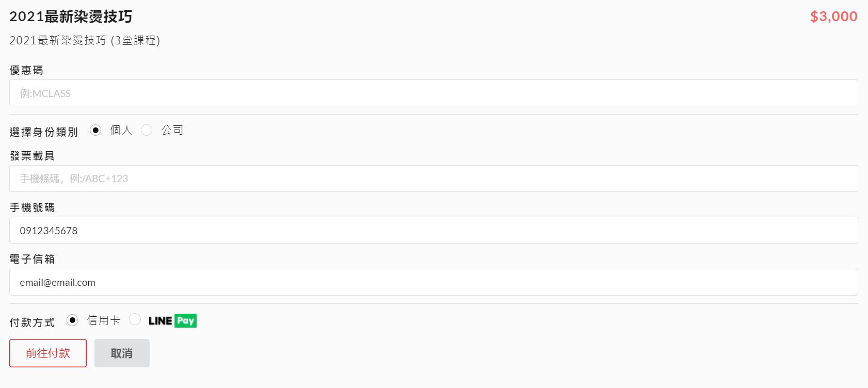Choose the LINE Pay radio button
868x388 pixels.
pos(135,319)
